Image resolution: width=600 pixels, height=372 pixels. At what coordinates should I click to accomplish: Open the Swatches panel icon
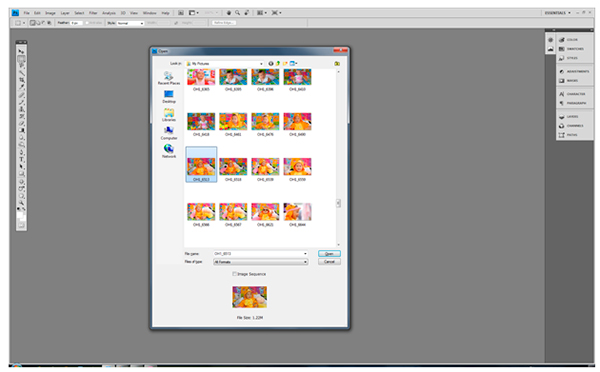(x=561, y=49)
